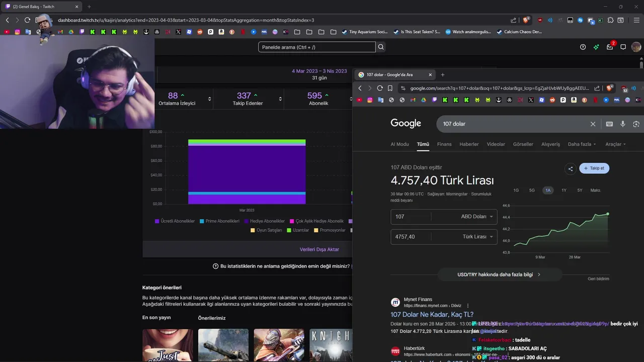
Task: Click Verileri Dışa Aktar export link
Action: pos(319,249)
